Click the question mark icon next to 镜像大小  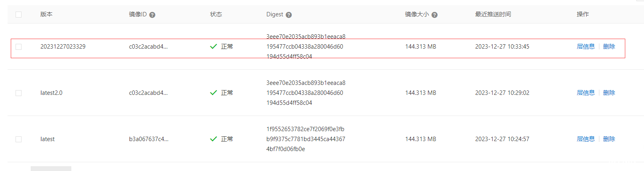434,15
